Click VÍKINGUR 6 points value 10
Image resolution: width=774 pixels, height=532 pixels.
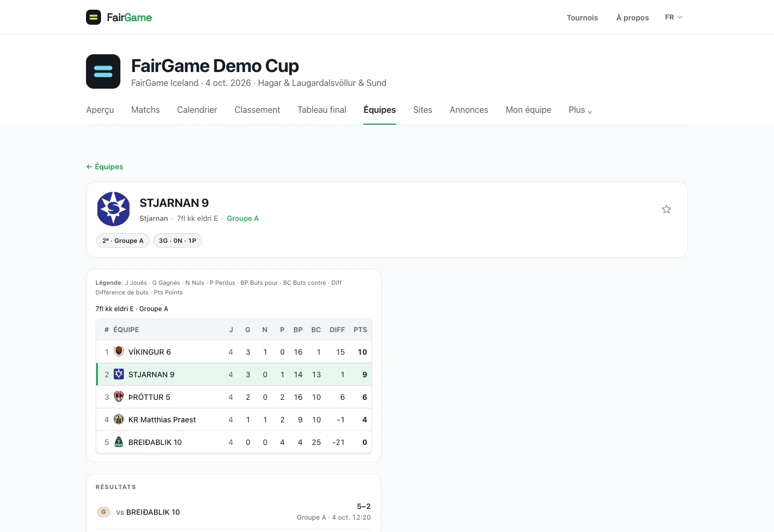pos(362,352)
